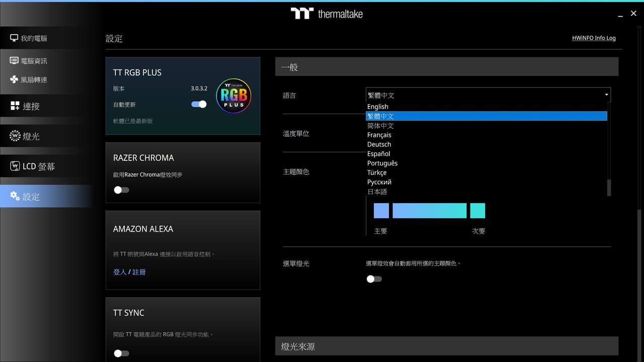Viewport: 644px width, 362px height.
Task: Collapse the 語言 dropdown arrow
Action: (x=606, y=95)
